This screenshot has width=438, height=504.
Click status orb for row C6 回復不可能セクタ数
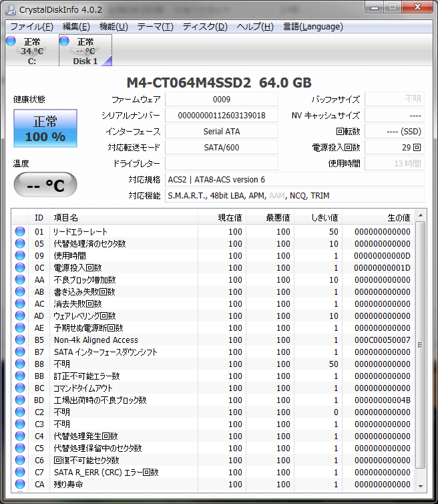[20, 461]
